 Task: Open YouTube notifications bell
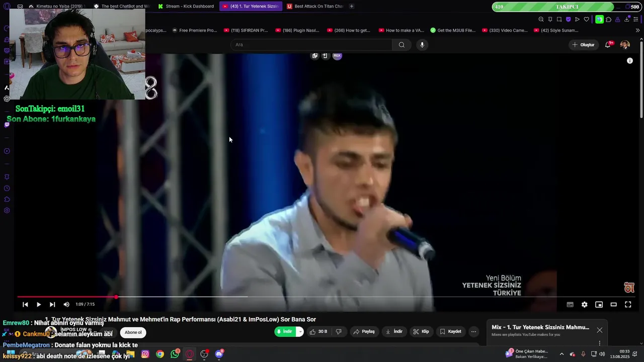coord(608,45)
